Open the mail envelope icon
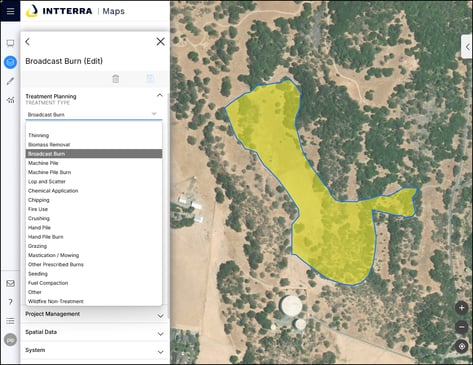 pyautogui.click(x=10, y=283)
